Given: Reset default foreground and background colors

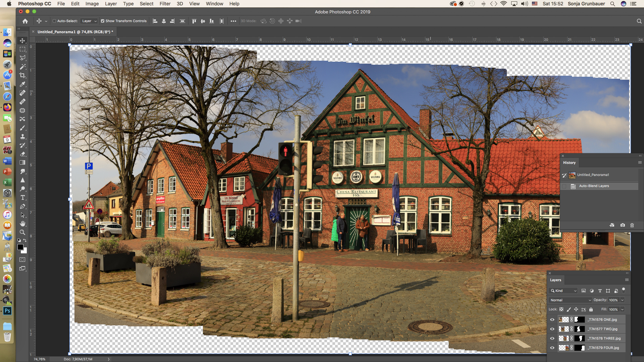Looking at the screenshot, I should (x=19, y=240).
